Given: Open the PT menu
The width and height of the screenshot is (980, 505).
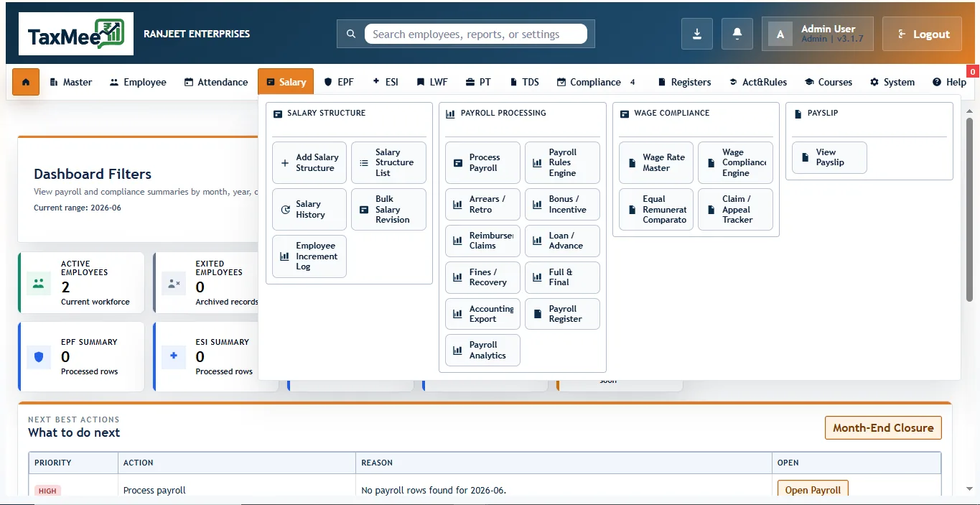Looking at the screenshot, I should (x=478, y=82).
